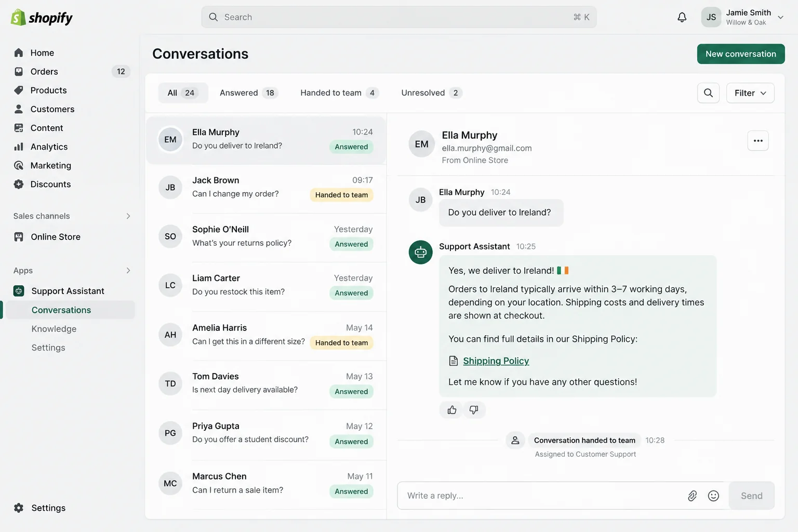This screenshot has height=532, width=798.
Task: Click the Customers person icon
Action: pyautogui.click(x=19, y=109)
